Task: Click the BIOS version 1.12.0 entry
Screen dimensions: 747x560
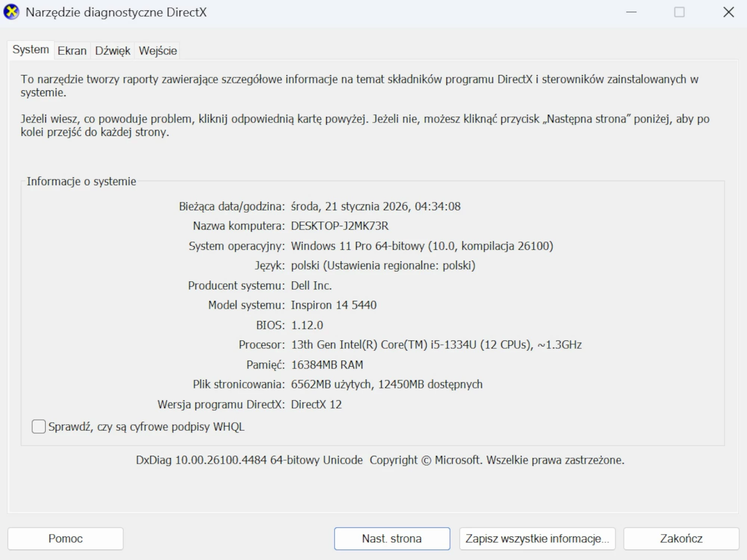Action: [307, 325]
